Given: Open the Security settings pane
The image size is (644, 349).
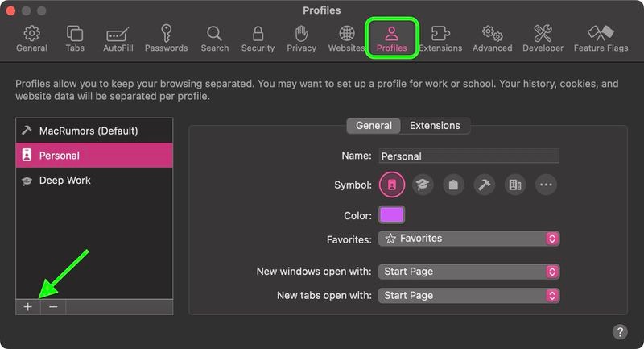Looking at the screenshot, I should click(258, 39).
